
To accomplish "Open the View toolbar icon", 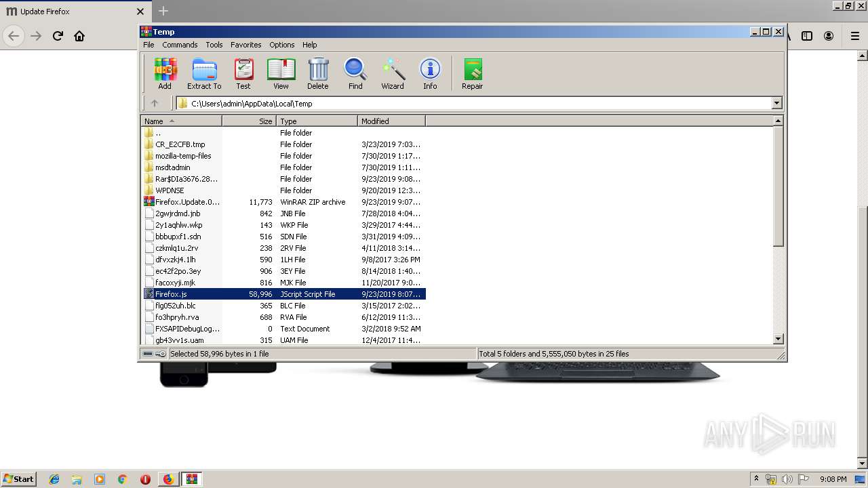I will pos(281,73).
